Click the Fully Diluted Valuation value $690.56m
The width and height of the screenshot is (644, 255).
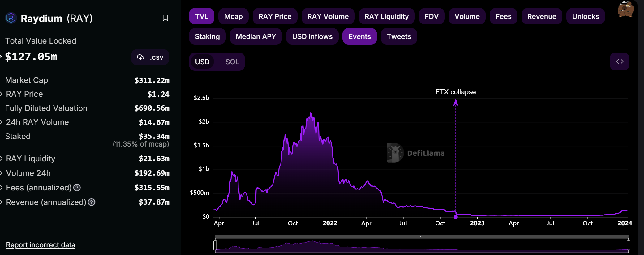pos(152,108)
